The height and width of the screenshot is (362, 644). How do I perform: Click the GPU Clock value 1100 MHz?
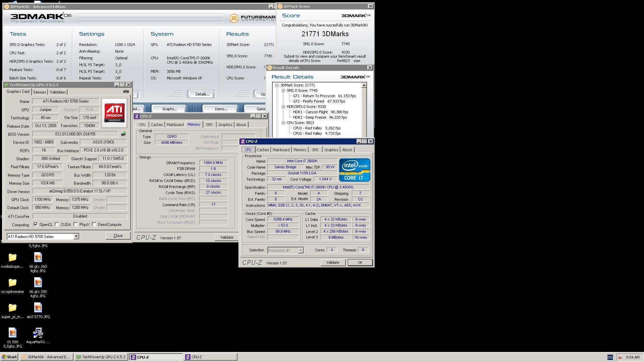click(43, 199)
